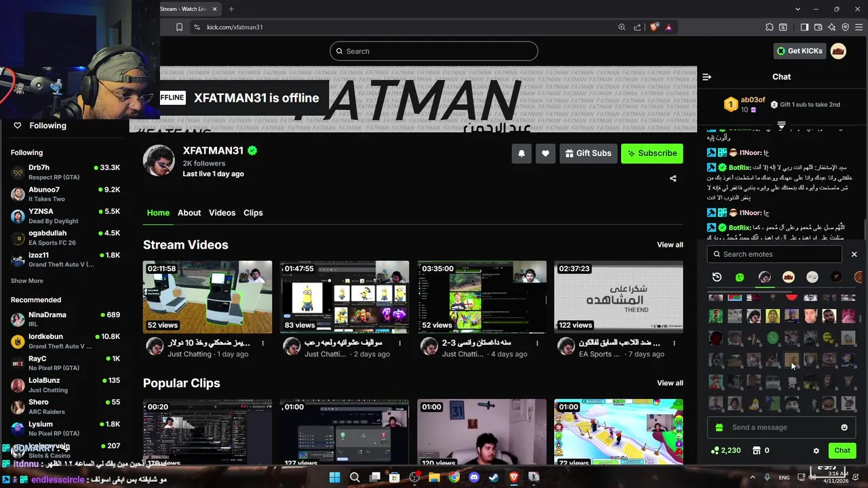The height and width of the screenshot is (488, 868).
Task: Open the new tab plus button
Action: pos(231,9)
